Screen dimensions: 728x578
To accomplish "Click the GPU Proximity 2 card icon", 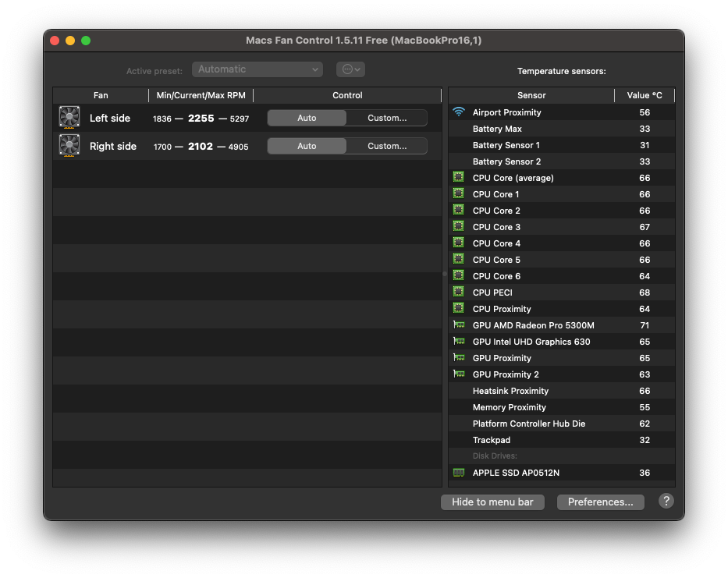I will point(459,374).
